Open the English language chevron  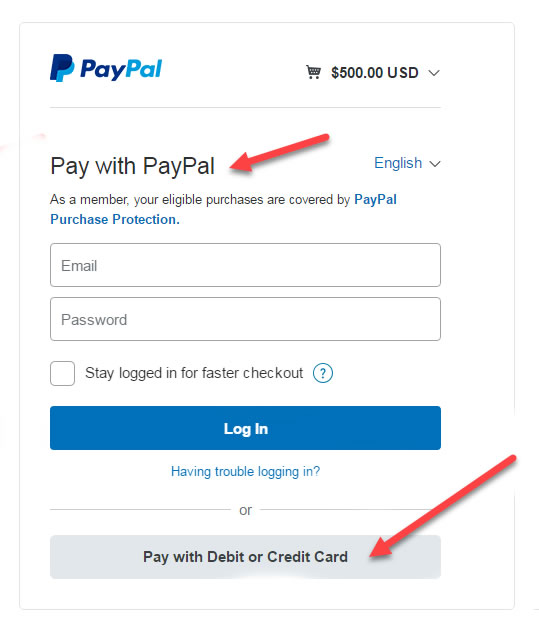435,164
